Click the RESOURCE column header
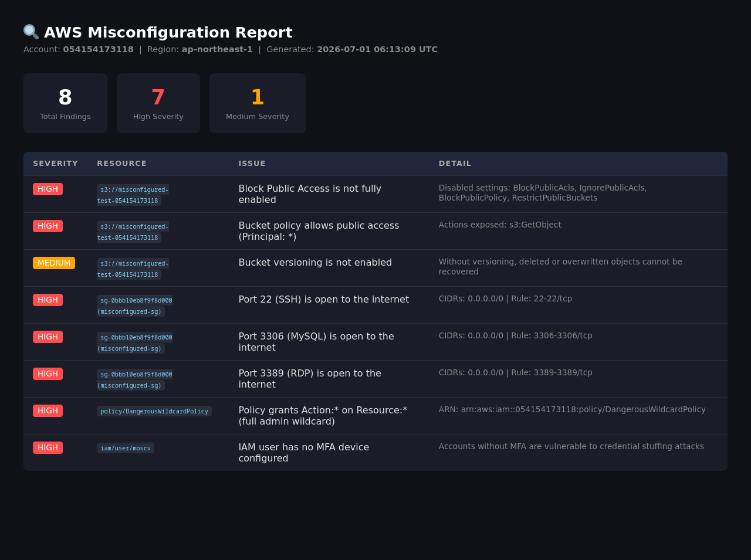 (x=121, y=164)
